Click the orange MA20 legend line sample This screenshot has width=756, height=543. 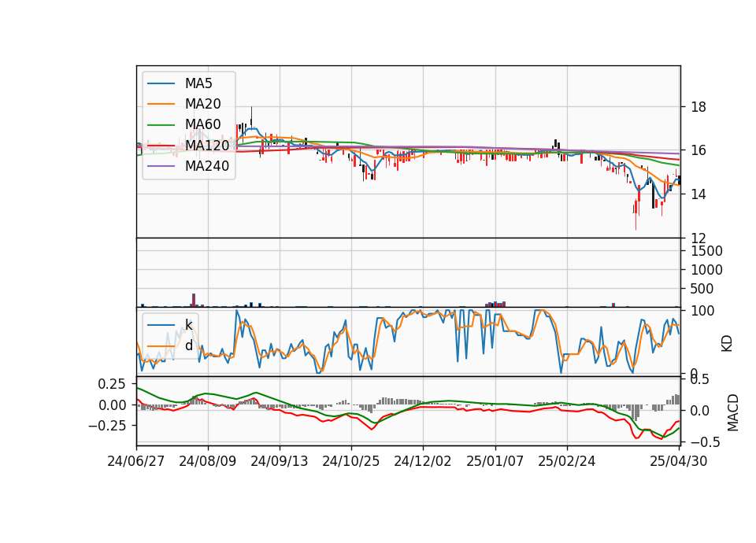pyautogui.click(x=161, y=105)
